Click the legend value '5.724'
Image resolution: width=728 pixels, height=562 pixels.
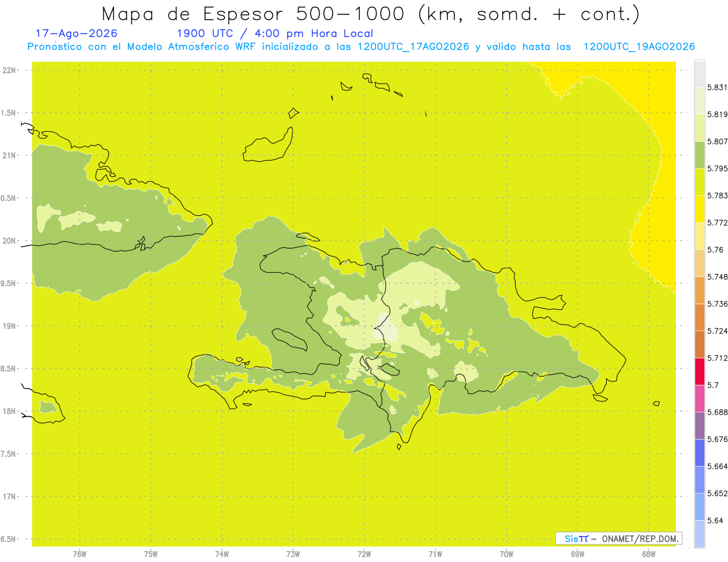coord(718,331)
